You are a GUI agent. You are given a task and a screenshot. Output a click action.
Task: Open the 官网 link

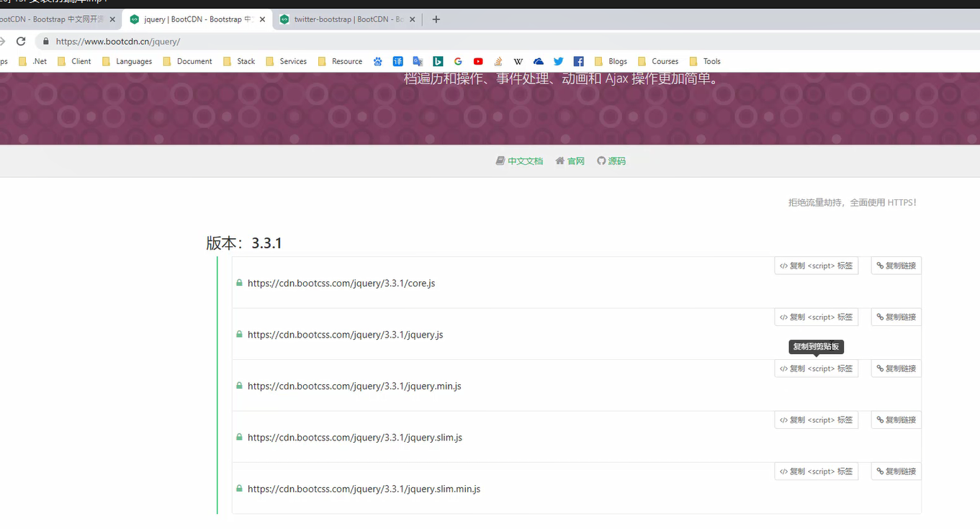570,161
